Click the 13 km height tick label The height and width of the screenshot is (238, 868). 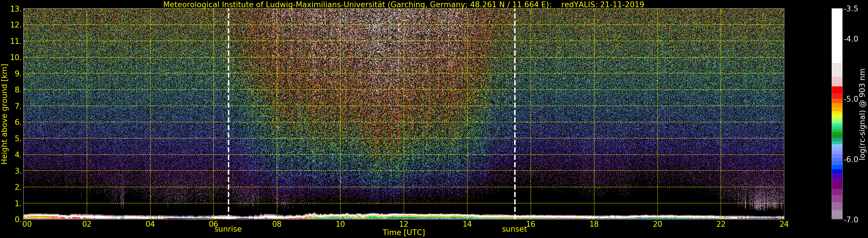(x=16, y=9)
